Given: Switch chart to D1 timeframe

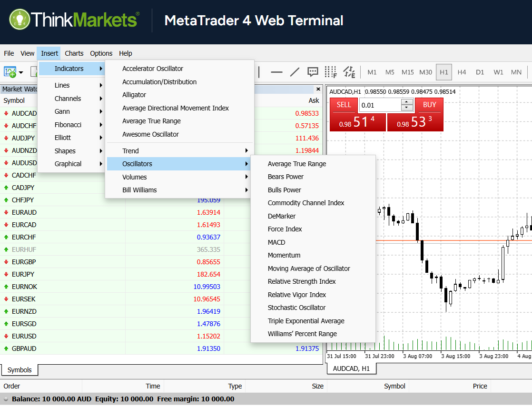Looking at the screenshot, I should coord(480,72).
